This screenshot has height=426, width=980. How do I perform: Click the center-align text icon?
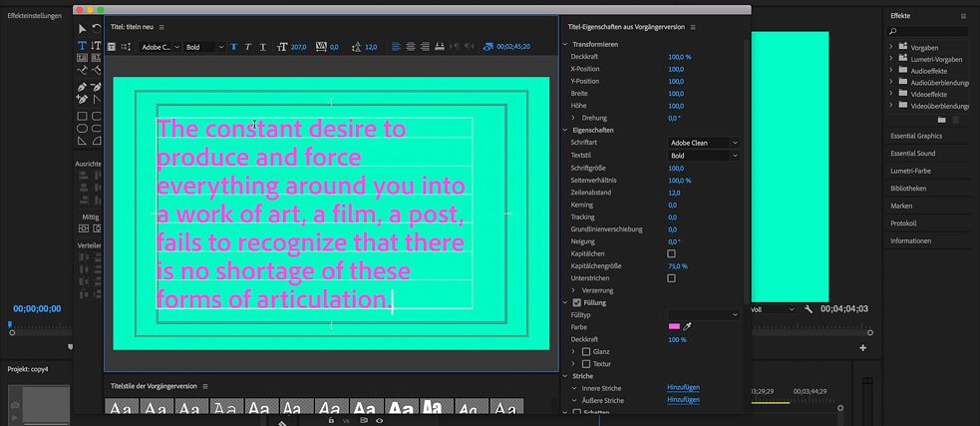click(x=411, y=47)
